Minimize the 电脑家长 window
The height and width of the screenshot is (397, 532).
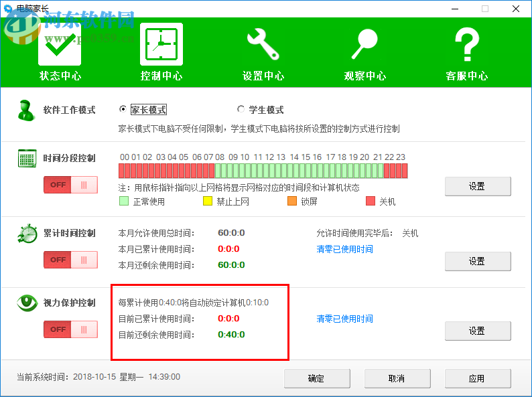point(455,9)
